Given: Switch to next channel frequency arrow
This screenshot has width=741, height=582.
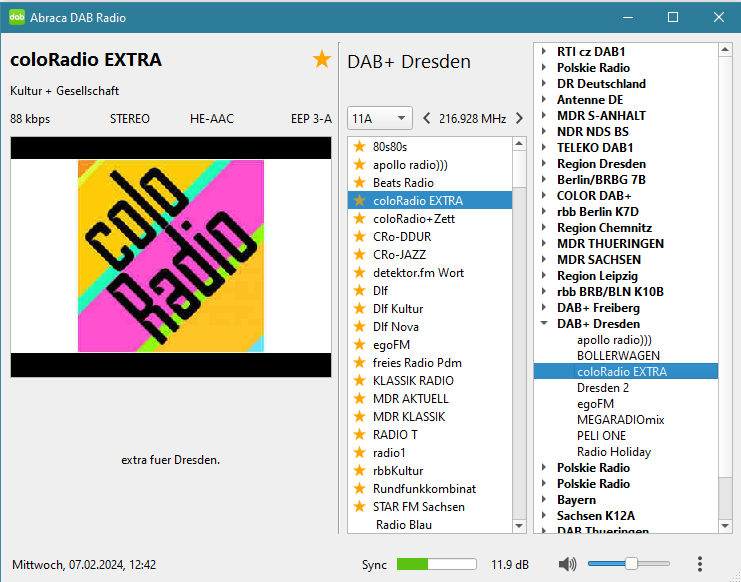Looking at the screenshot, I should point(519,118).
